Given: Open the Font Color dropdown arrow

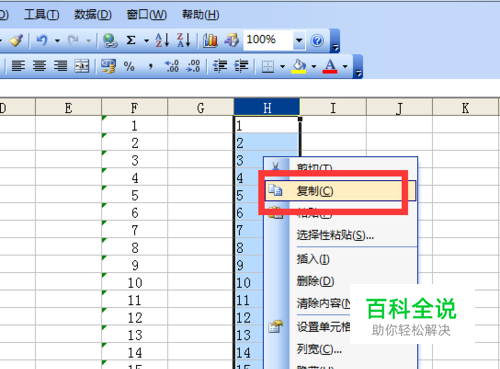Looking at the screenshot, I should (x=345, y=66).
